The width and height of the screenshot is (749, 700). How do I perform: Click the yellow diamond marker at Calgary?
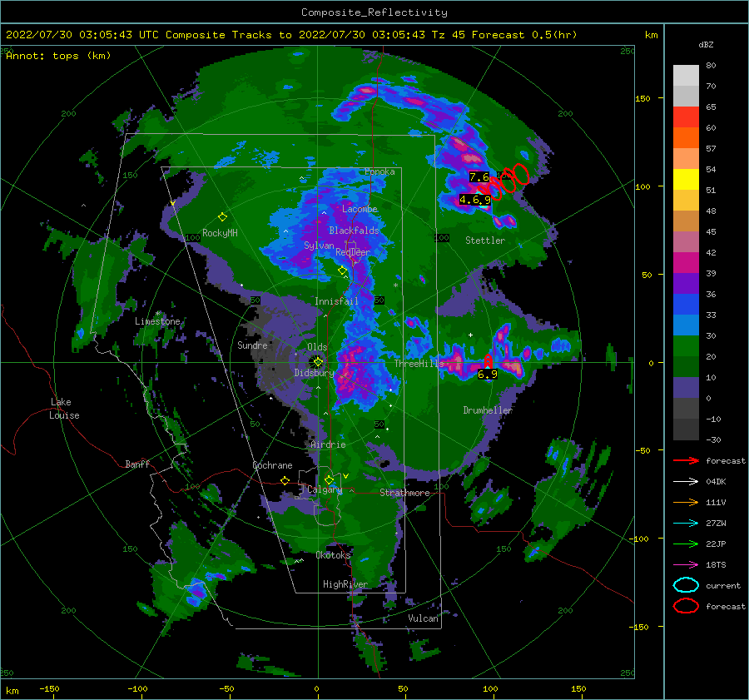pyautogui.click(x=329, y=479)
